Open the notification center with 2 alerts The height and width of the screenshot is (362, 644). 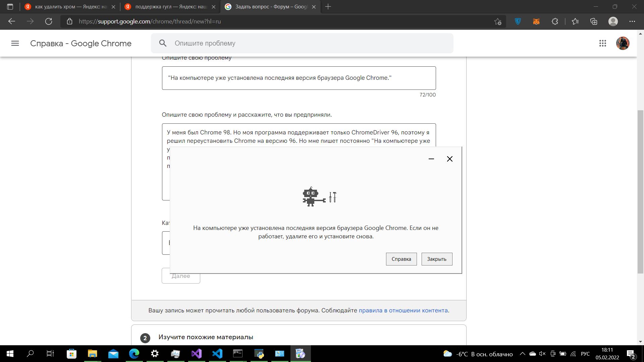coord(631,354)
